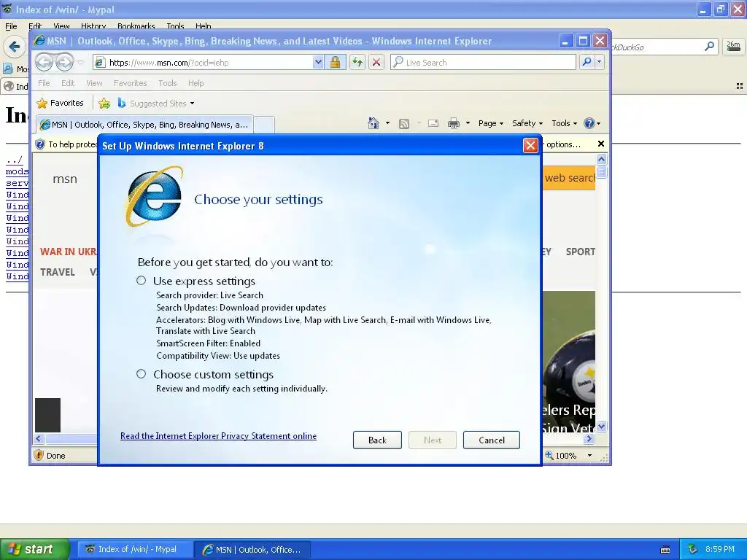This screenshot has width=747, height=560.
Task: Click the security lock icon
Action: click(x=336, y=63)
